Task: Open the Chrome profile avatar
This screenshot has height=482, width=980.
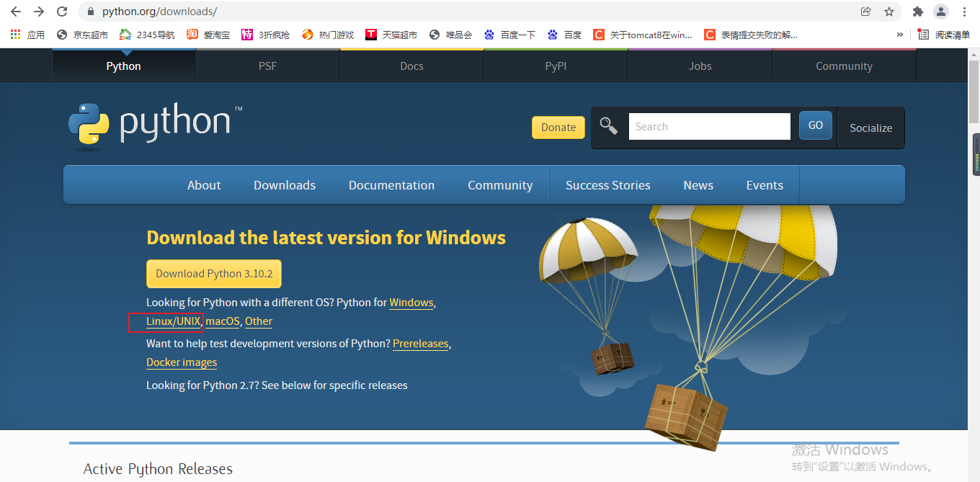Action: coord(941,12)
